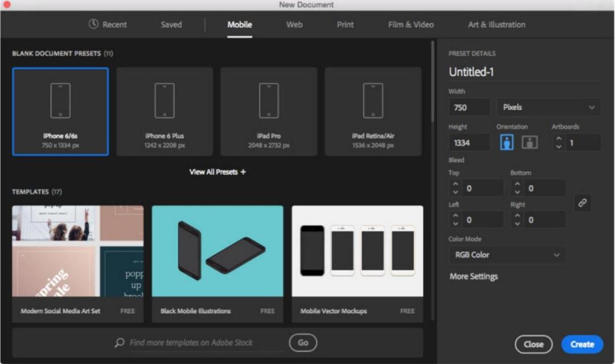Click the search magnifier icon in Adobe Stock field
615x364 pixels.
[x=120, y=342]
